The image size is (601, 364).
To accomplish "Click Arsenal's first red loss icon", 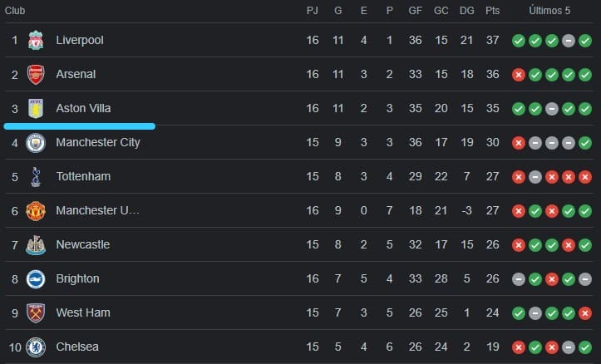I will (x=519, y=74).
